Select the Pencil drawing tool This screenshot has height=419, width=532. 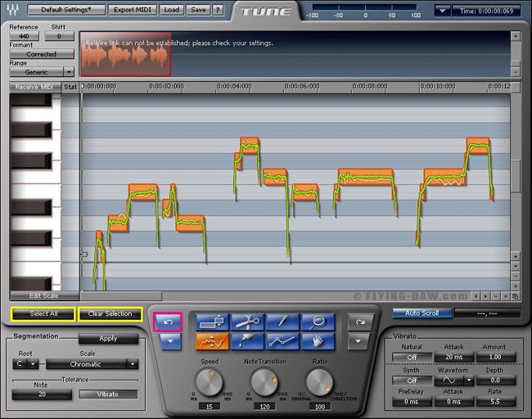click(282, 322)
